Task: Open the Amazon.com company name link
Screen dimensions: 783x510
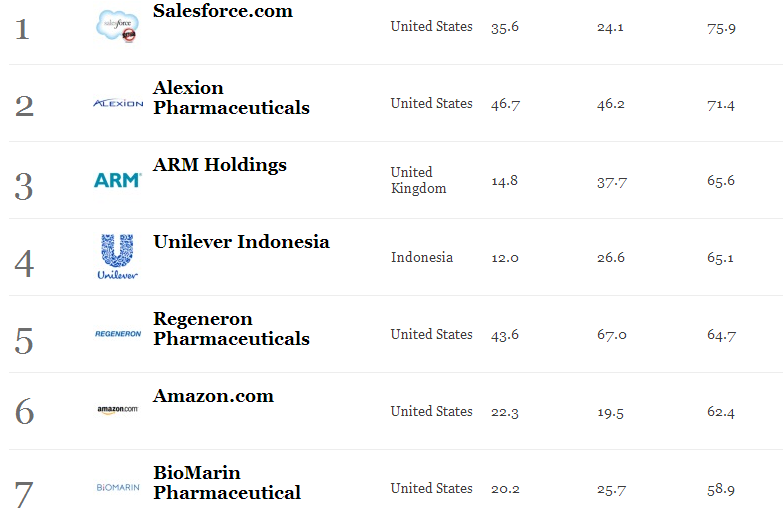Action: point(213,396)
